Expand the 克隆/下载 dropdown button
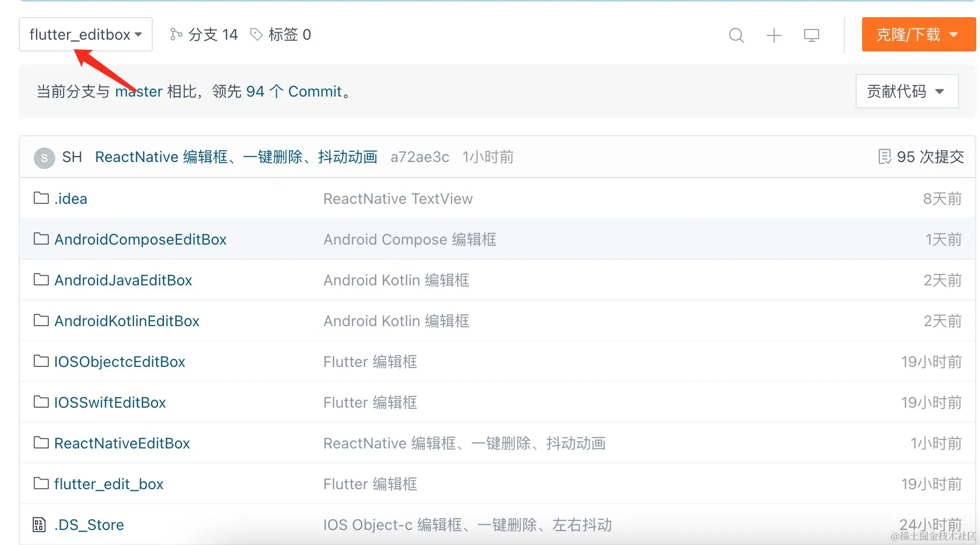Image resolution: width=980 pixels, height=545 pixels. [918, 34]
